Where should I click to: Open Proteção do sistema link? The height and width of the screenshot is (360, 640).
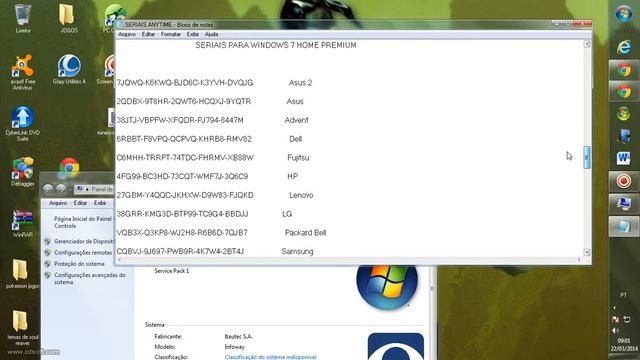(x=79, y=264)
